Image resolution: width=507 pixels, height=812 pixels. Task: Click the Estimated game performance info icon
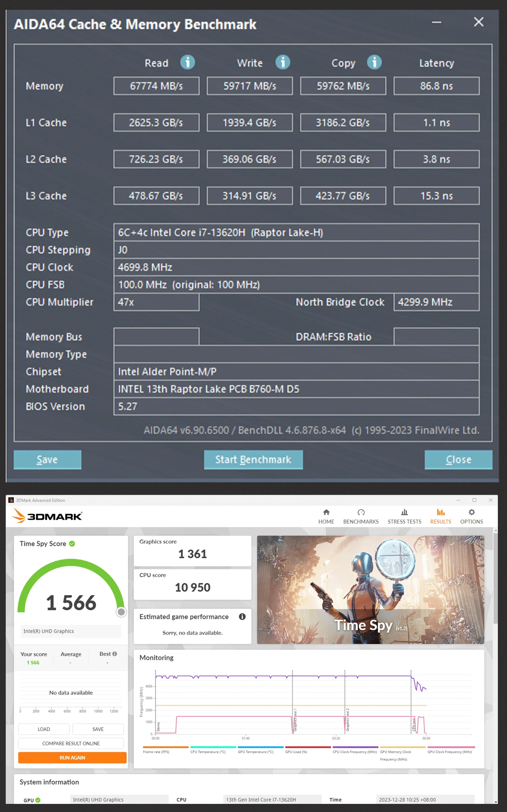point(242,617)
